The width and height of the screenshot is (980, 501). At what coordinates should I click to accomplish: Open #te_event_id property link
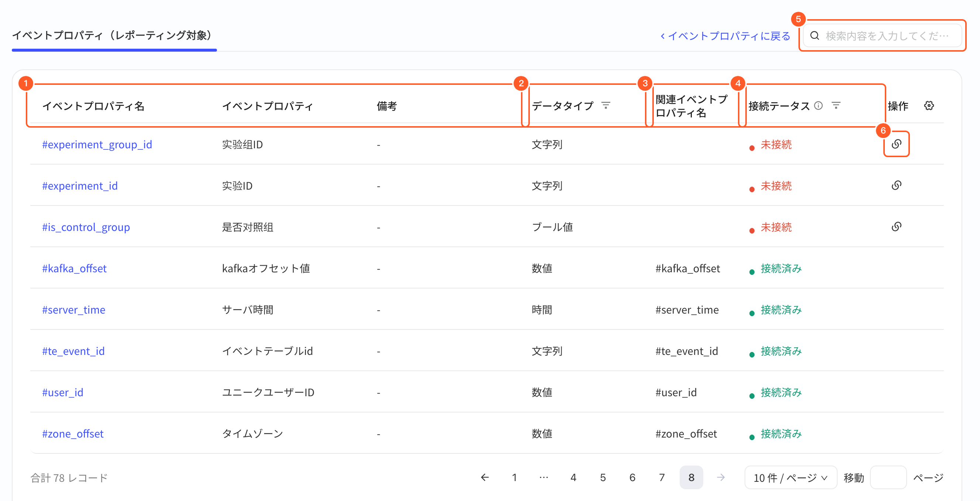[x=73, y=351]
